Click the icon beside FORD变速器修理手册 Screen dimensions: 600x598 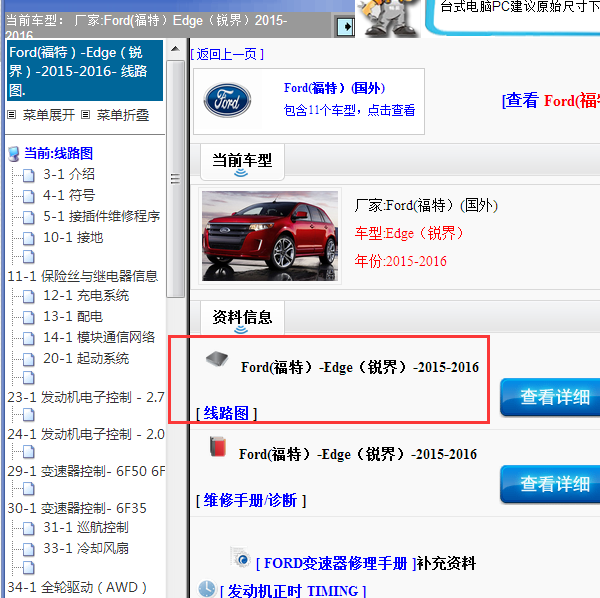click(240, 557)
